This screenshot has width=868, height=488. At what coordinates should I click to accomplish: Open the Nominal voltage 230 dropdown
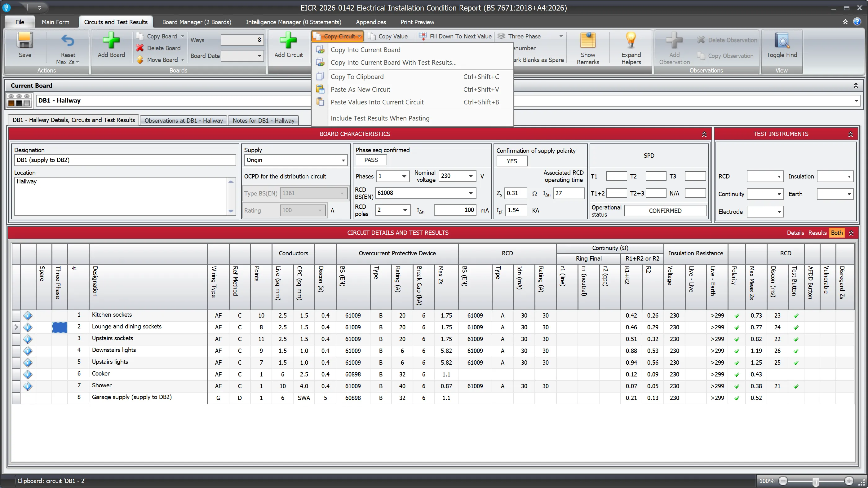[470, 176]
